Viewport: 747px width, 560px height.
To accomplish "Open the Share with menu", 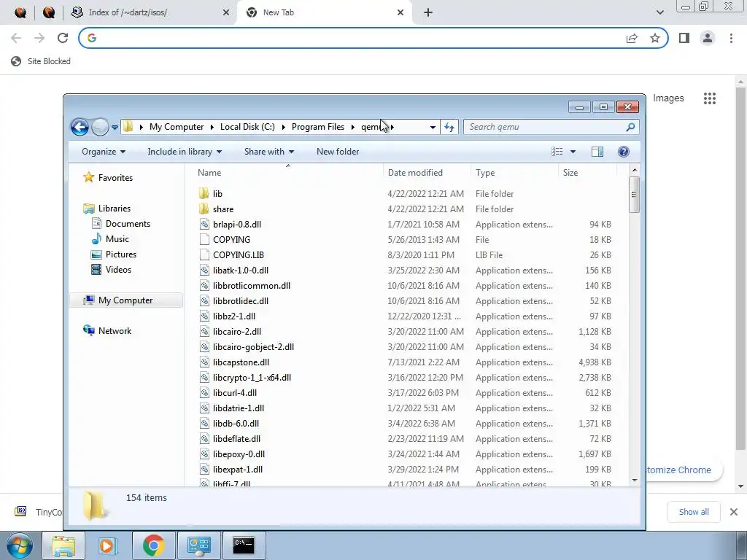I will click(269, 152).
